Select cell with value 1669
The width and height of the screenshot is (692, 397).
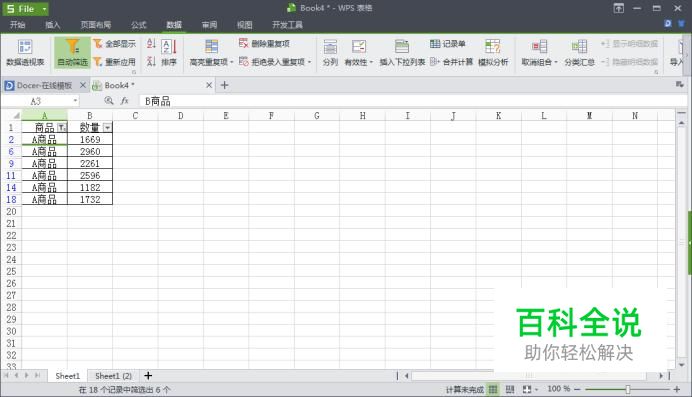pos(90,139)
